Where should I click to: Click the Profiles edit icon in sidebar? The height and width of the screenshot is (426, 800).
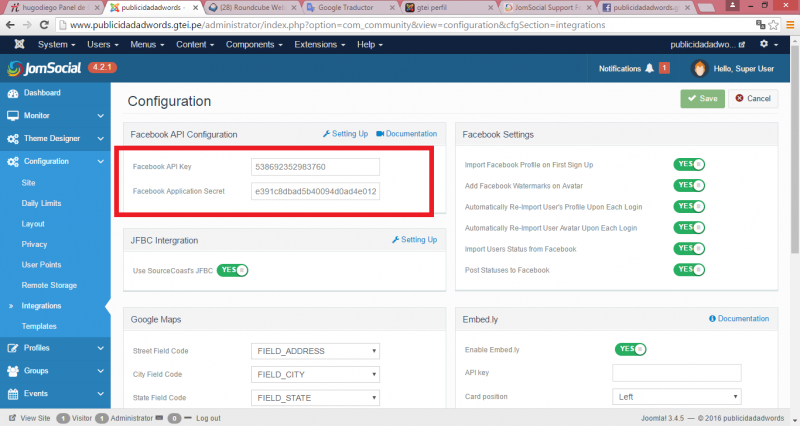point(13,348)
